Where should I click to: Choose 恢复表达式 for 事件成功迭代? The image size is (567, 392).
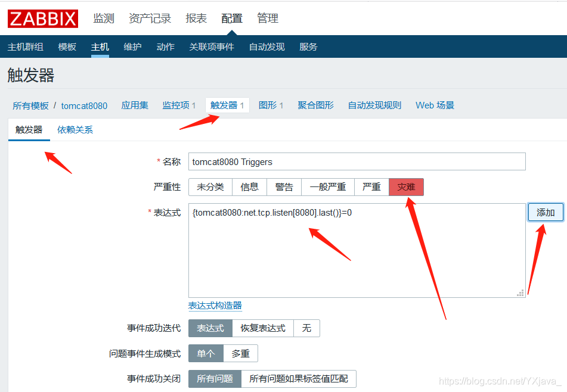click(263, 328)
